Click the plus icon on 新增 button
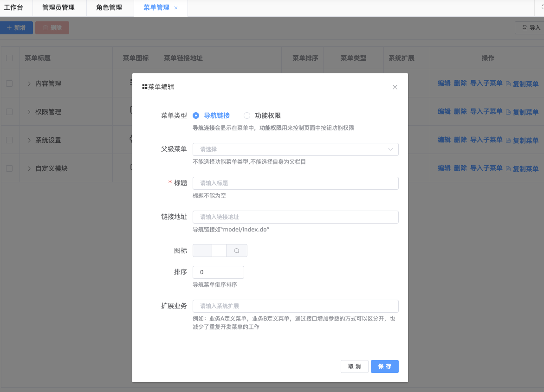 [9, 28]
